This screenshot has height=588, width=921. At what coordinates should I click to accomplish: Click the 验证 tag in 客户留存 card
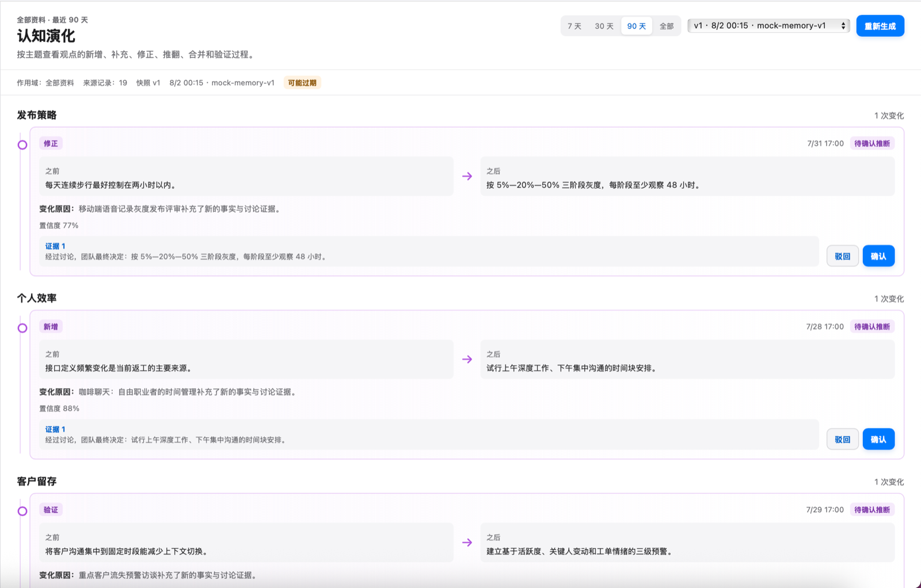pos(51,510)
